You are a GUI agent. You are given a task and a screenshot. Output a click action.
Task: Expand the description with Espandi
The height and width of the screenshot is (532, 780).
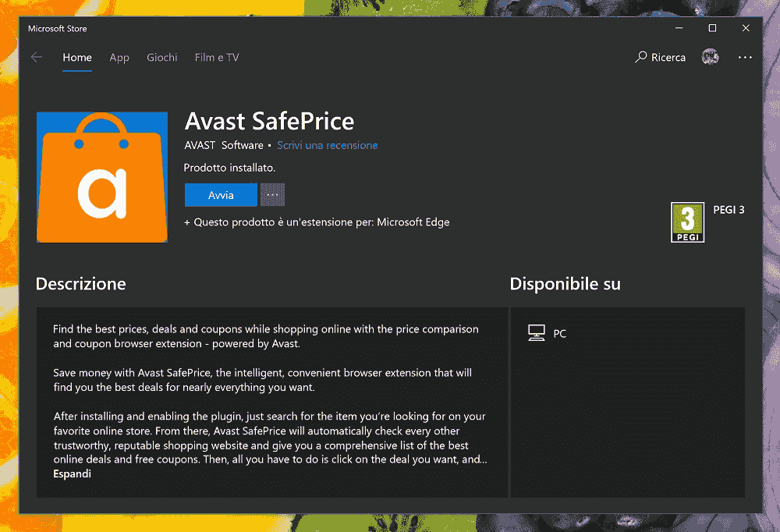(72, 473)
